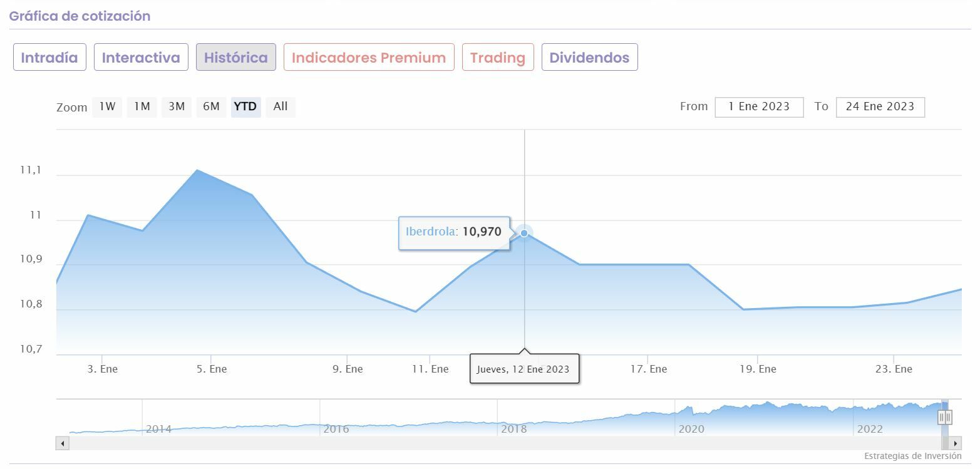Click the left scroll arrow of the navigator
Screen dimensions: 980x469
coord(62,443)
